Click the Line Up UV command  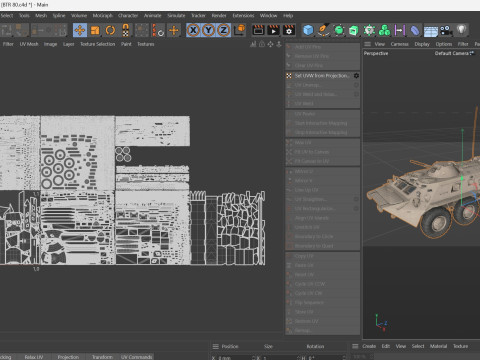pos(306,190)
